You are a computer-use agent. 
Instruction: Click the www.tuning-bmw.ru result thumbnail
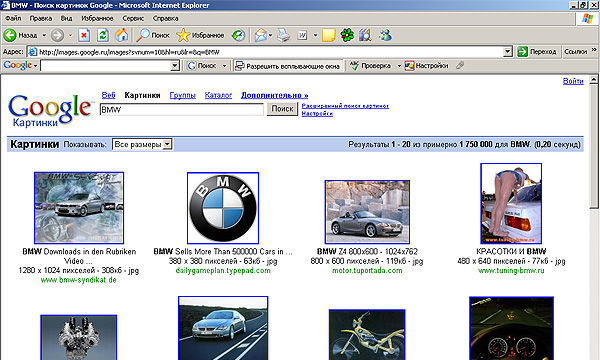511,204
